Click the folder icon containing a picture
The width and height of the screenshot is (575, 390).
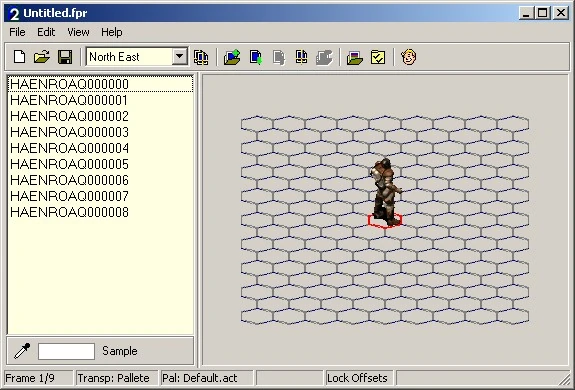[x=355, y=57]
